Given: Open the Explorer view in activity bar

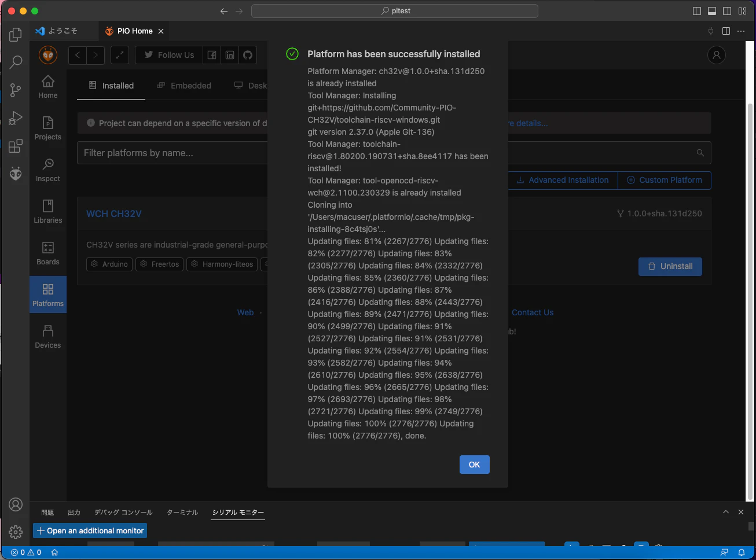Looking at the screenshot, I should pos(16,35).
